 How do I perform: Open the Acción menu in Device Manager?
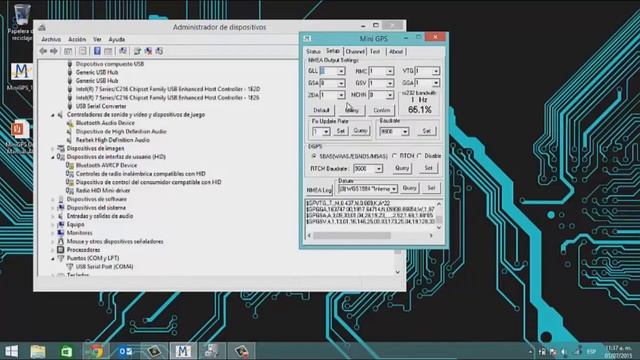coord(77,40)
